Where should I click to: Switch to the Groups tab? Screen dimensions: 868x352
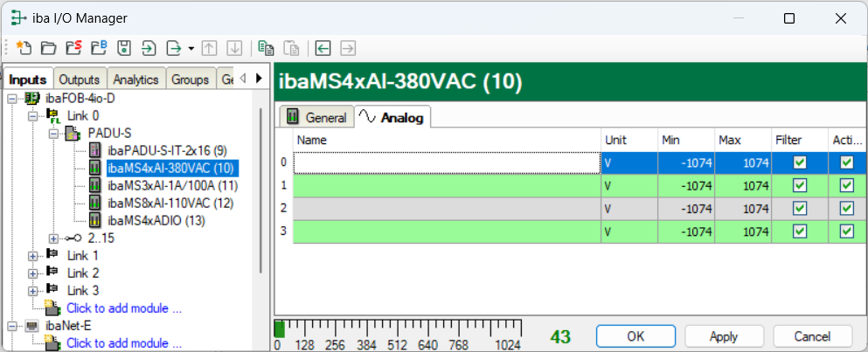(x=190, y=79)
